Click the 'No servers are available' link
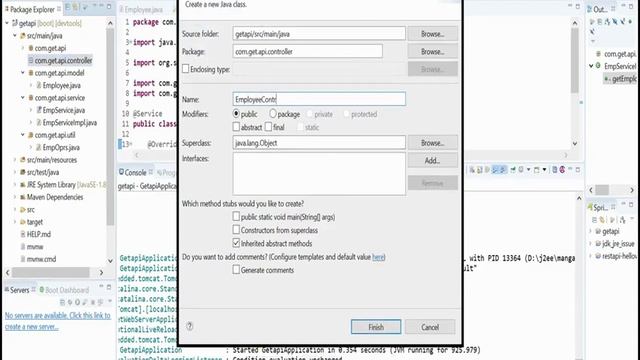The width and height of the screenshot is (640, 360). 58,321
